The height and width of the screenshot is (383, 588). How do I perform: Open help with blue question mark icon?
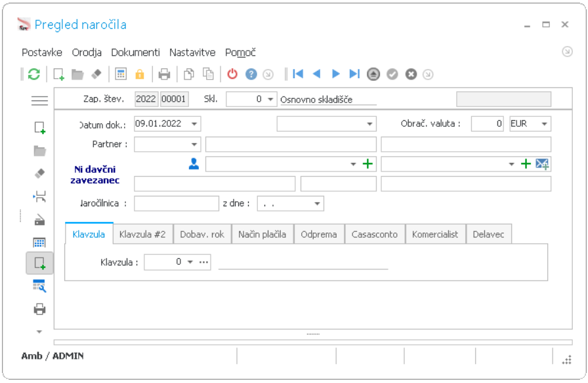251,74
